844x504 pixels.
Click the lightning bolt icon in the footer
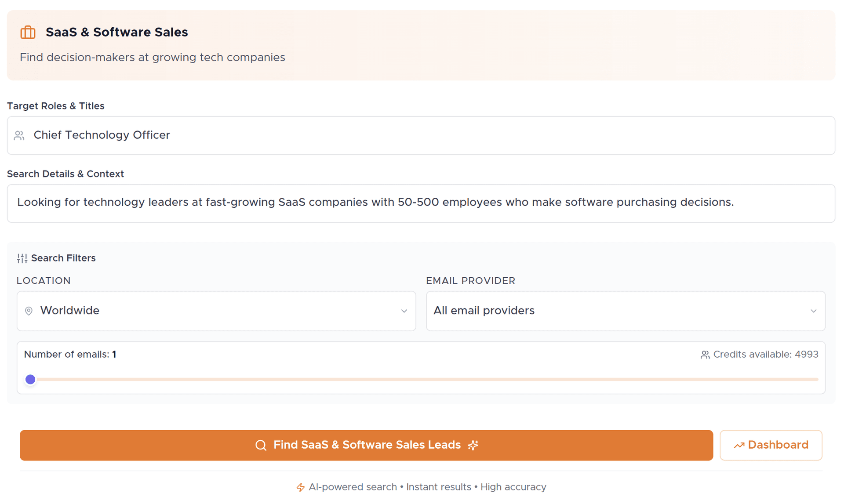tap(301, 487)
